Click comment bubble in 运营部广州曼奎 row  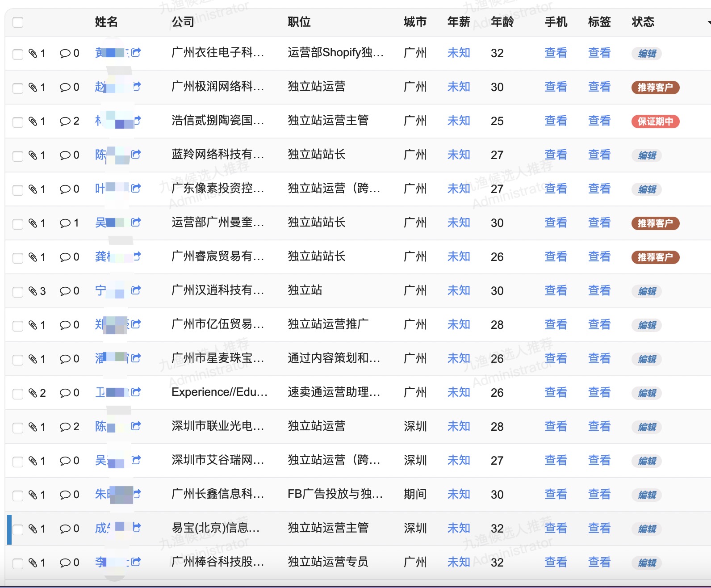[x=65, y=223]
